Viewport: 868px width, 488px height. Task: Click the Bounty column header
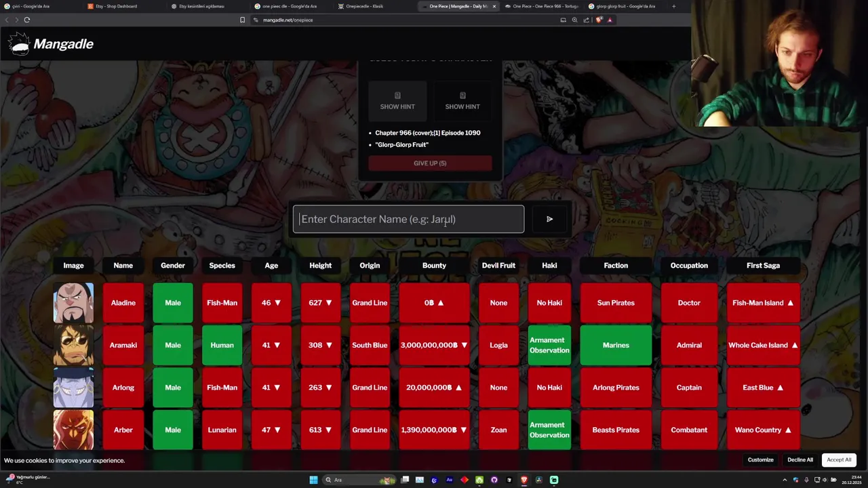[x=434, y=266]
